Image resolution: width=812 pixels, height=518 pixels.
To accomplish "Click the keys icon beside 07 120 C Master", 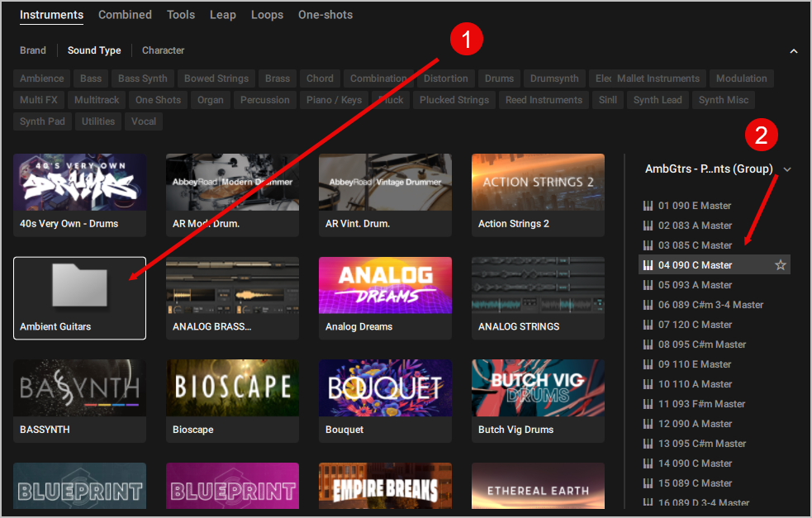I will tap(648, 325).
